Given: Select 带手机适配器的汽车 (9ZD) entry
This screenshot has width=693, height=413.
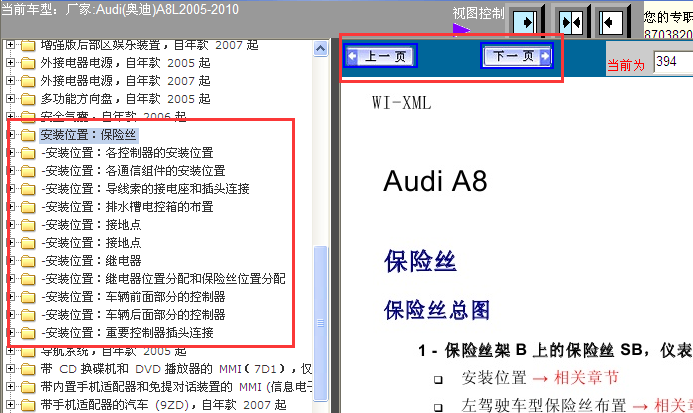Looking at the screenshot, I should 164,405.
